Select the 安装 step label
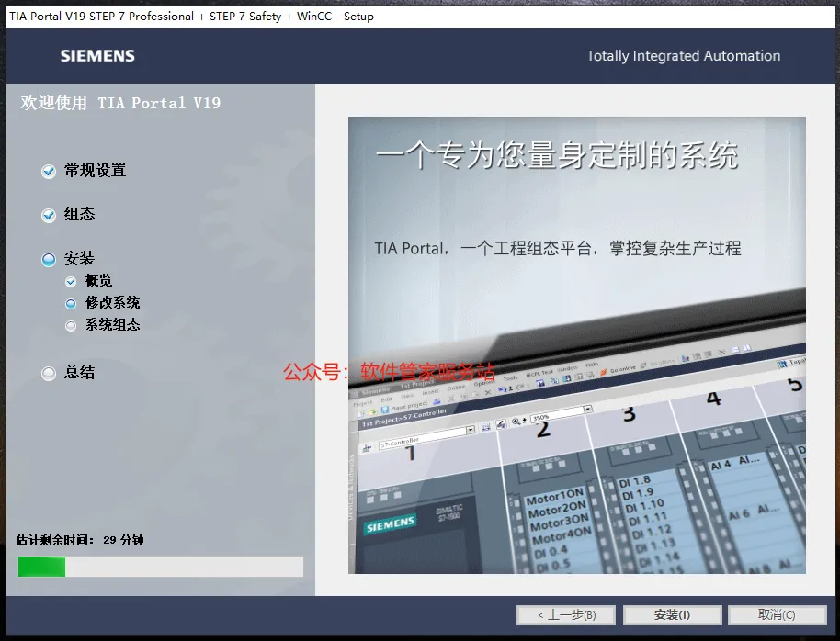The height and width of the screenshot is (641, 840). pos(80,259)
